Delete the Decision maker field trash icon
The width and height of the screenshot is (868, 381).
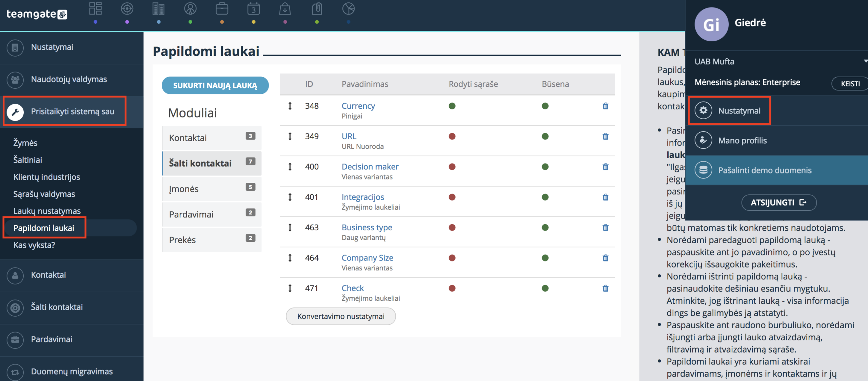[x=606, y=167]
